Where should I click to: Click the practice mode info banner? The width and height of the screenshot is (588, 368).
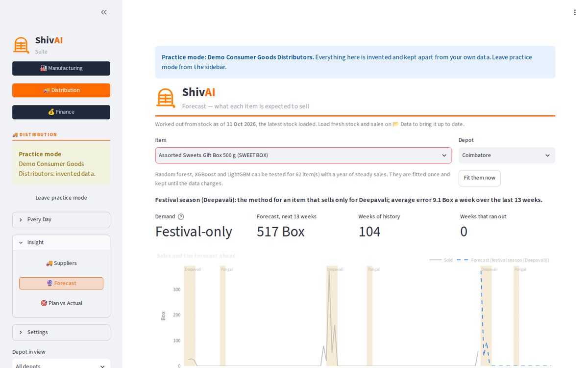pyautogui.click(x=355, y=62)
